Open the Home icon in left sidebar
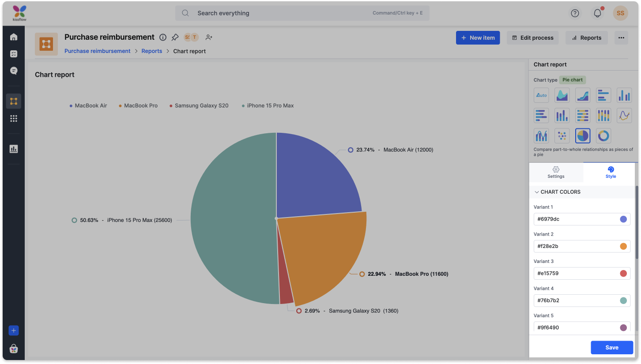The width and height of the screenshot is (641, 364). (x=14, y=37)
